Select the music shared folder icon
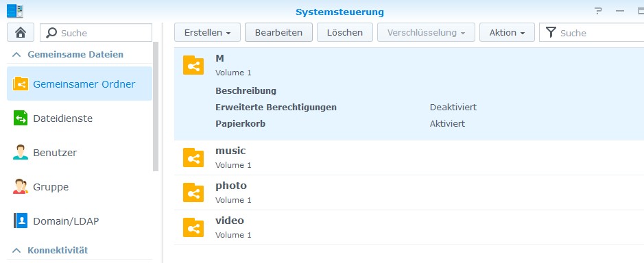This screenshot has height=263, width=644. (x=193, y=157)
